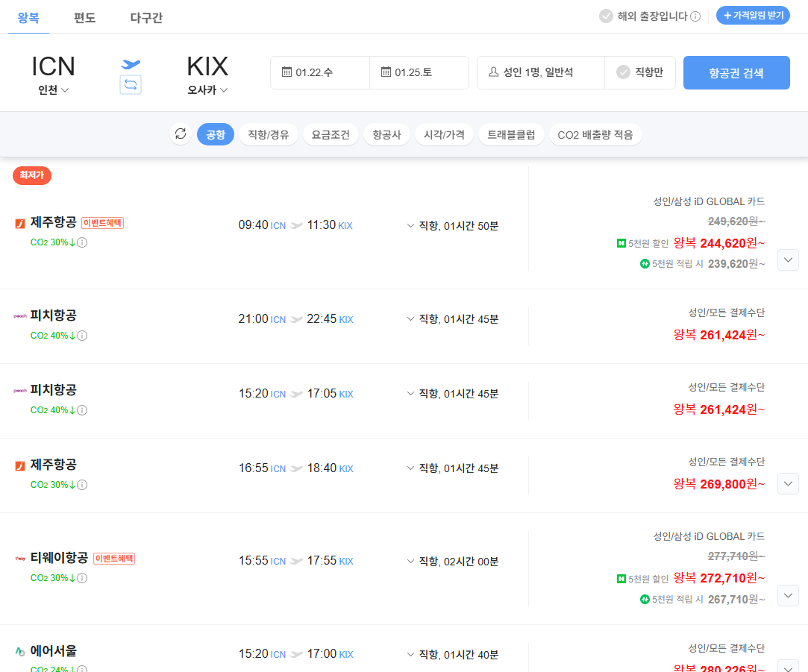Open 항공사 airline filter
Viewport: 808px width, 672px height.
[386, 134]
